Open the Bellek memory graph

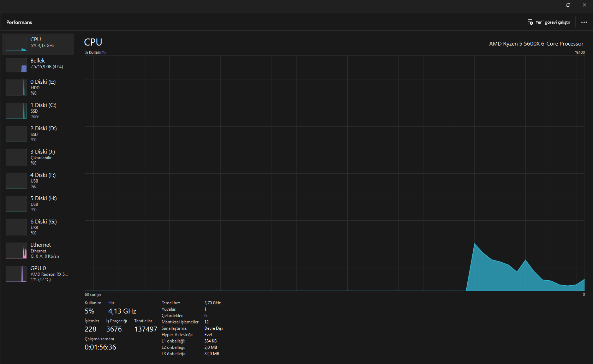coord(38,65)
